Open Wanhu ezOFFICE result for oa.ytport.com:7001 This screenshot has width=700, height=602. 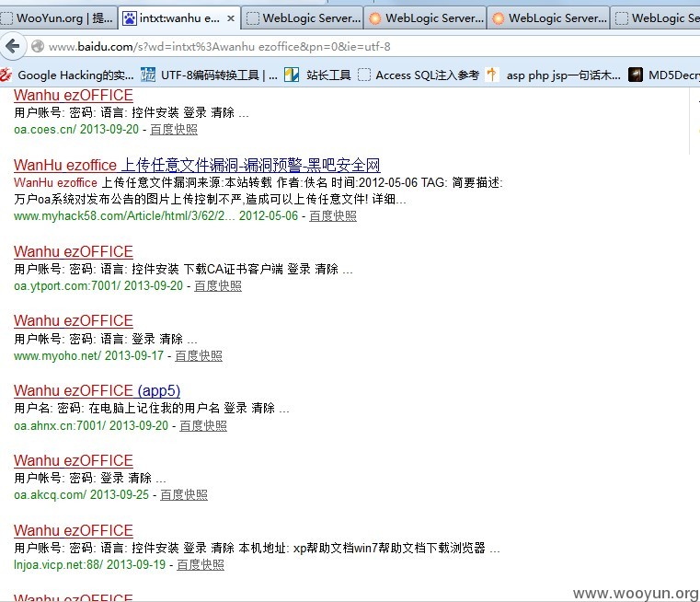pos(74,251)
